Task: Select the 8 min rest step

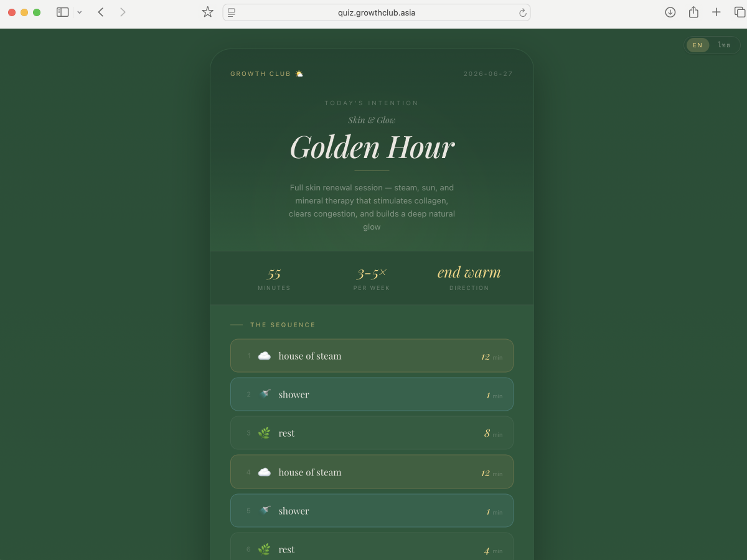Action: [372, 433]
